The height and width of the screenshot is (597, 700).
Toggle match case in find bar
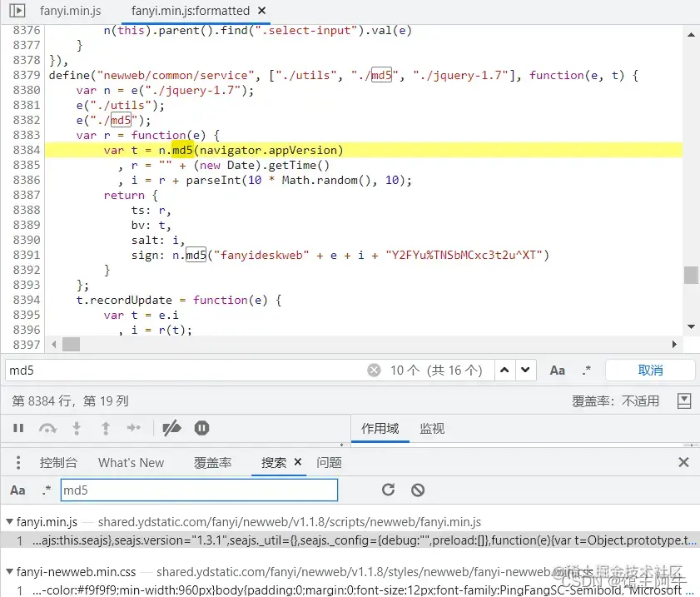[557, 371]
